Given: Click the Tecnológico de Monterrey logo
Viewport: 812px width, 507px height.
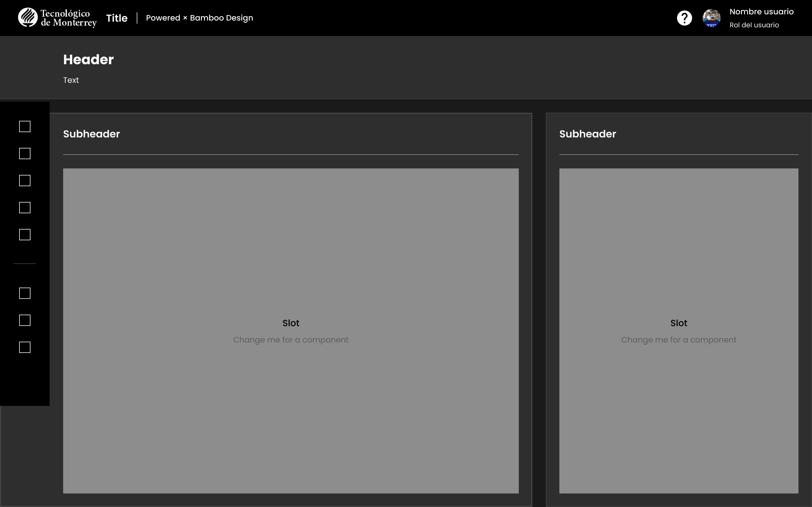Looking at the screenshot, I should pyautogui.click(x=58, y=18).
